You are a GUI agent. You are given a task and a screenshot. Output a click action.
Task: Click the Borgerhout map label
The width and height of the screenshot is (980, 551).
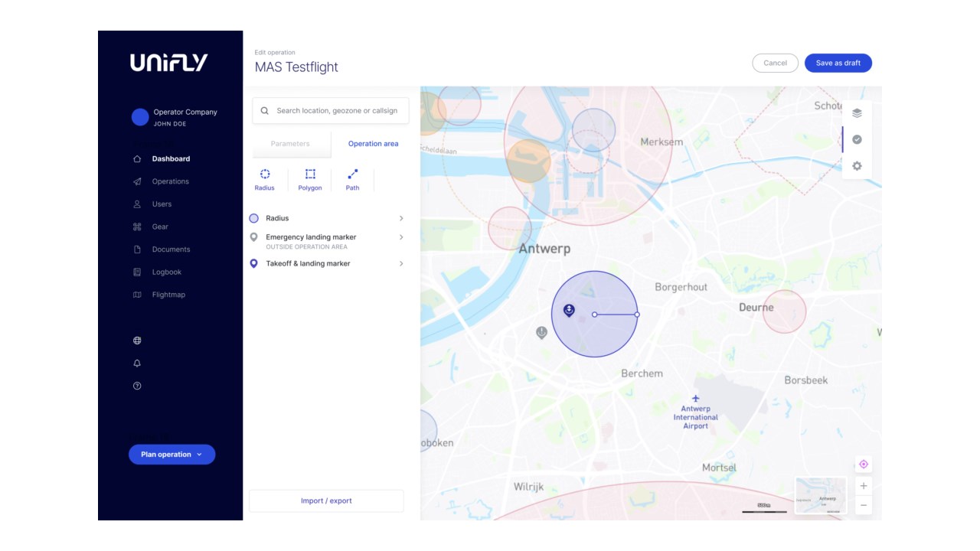point(681,287)
